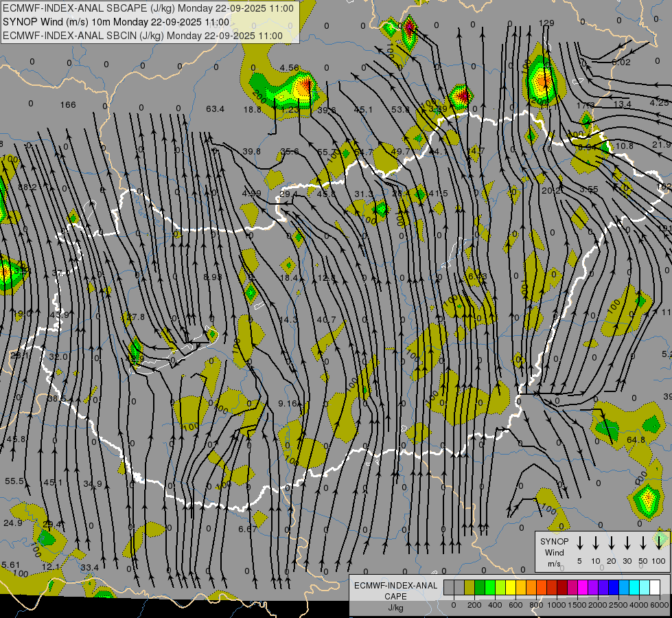Click the 8.93 value on the map
Viewport: 672px width, 618px height.
tap(213, 277)
